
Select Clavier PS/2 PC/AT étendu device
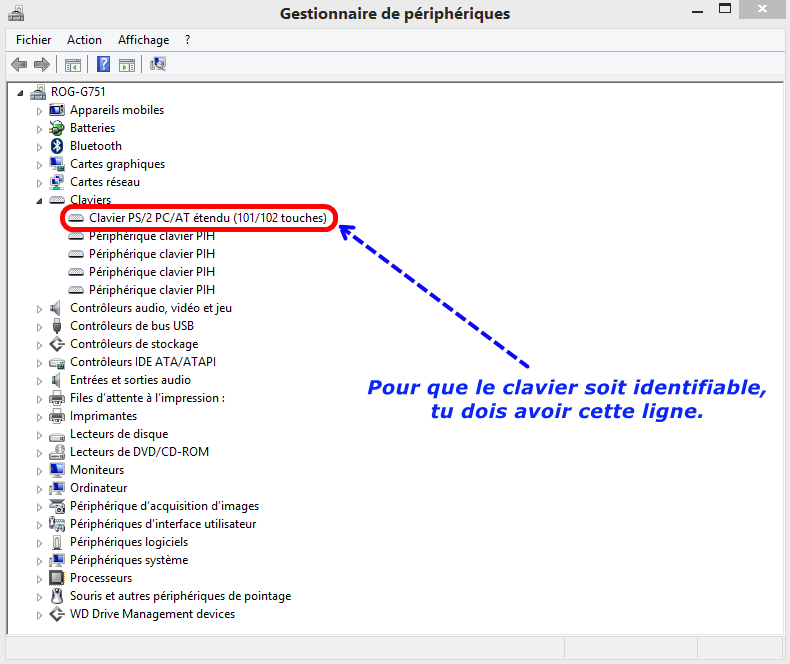point(207,218)
